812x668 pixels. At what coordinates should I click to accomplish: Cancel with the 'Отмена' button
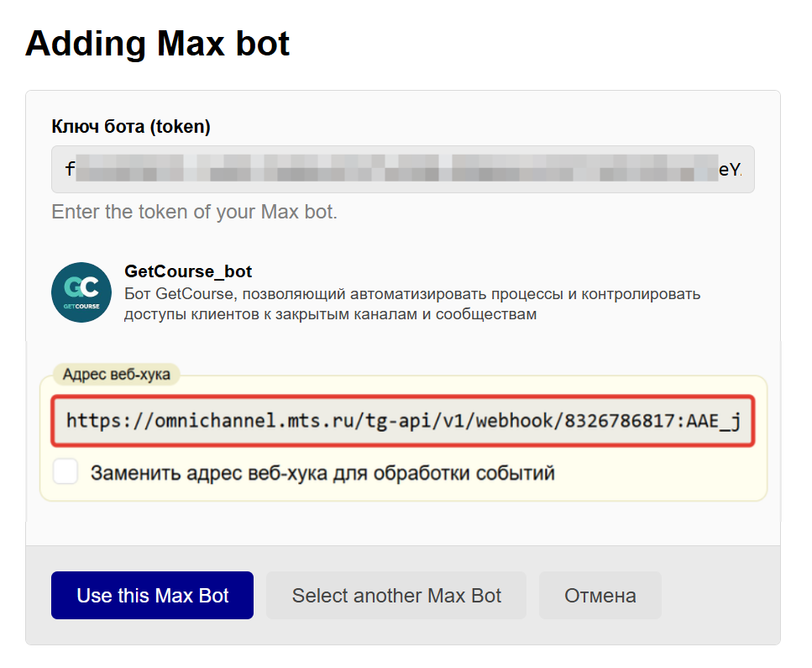click(x=600, y=596)
